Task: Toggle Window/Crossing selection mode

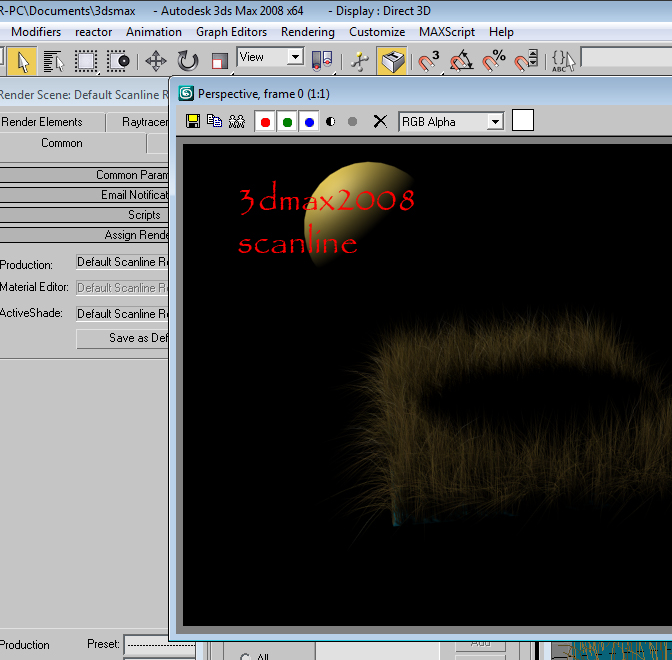Action: click(118, 62)
